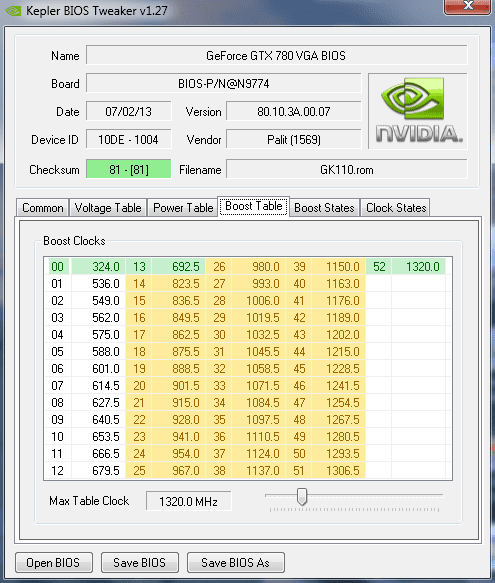495x583 pixels.
Task: Select boost clock value 1176.0
Action: pos(338,300)
